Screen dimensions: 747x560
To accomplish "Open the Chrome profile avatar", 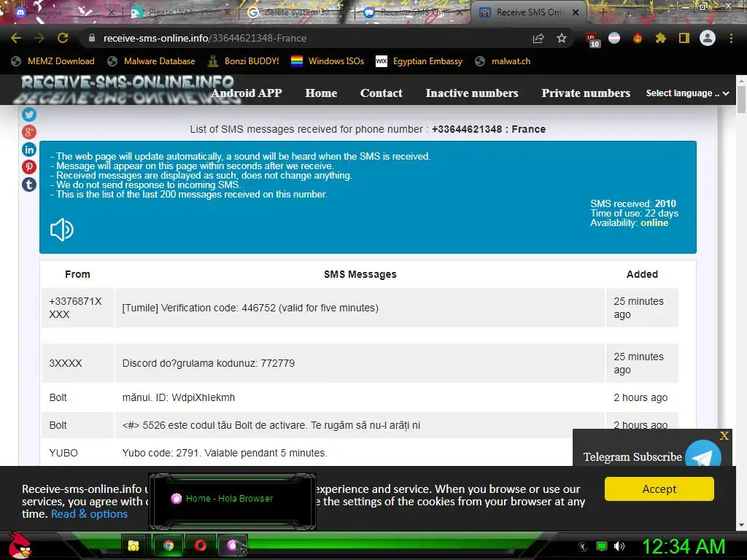I will click(x=708, y=38).
